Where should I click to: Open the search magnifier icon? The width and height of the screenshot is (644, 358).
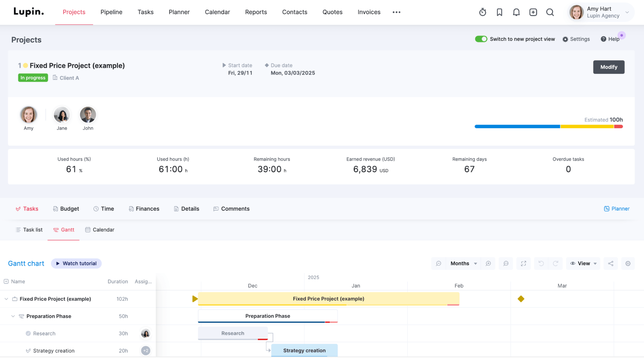click(550, 12)
